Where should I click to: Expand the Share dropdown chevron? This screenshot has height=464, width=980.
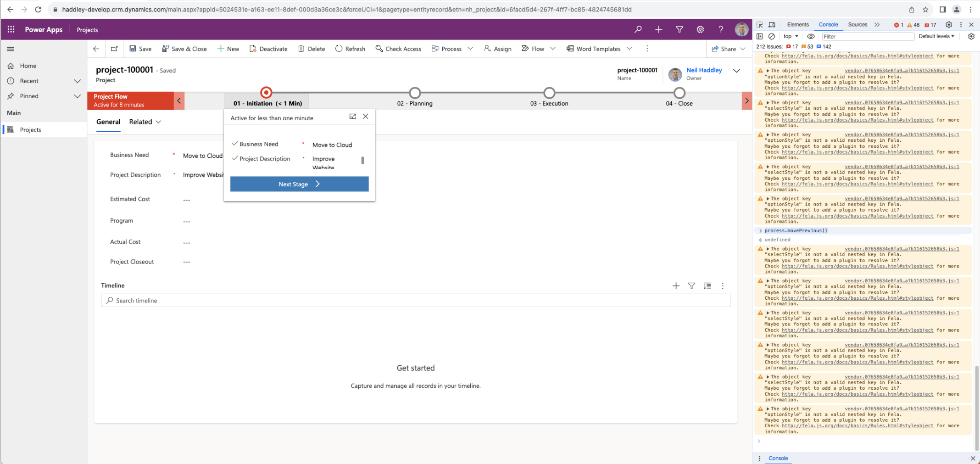pos(743,49)
